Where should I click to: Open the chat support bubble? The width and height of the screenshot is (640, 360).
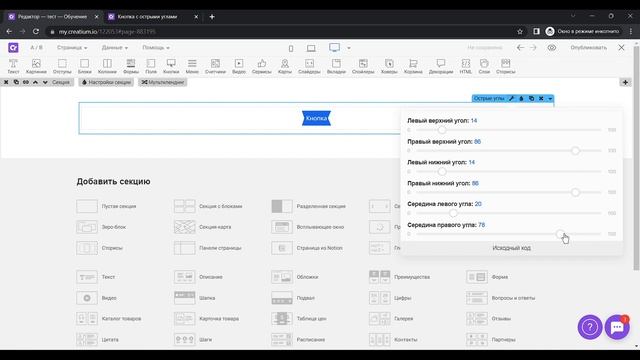pyautogui.click(x=617, y=327)
